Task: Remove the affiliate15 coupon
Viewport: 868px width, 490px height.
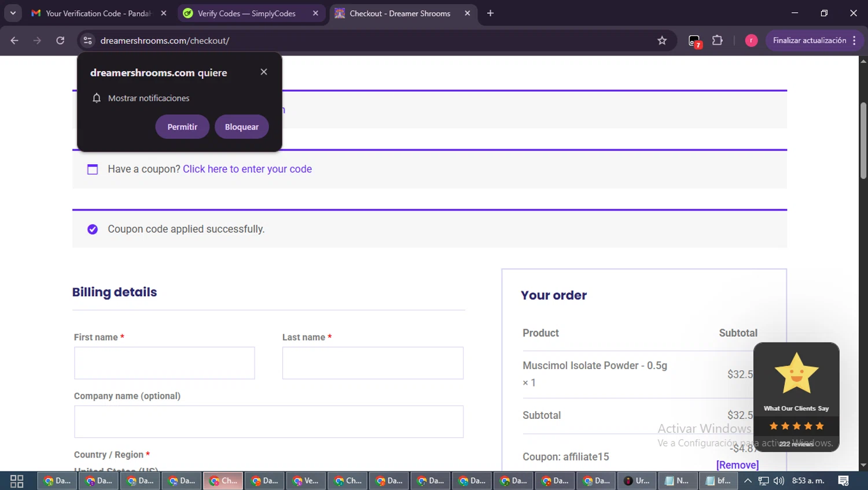Action: tap(737, 465)
